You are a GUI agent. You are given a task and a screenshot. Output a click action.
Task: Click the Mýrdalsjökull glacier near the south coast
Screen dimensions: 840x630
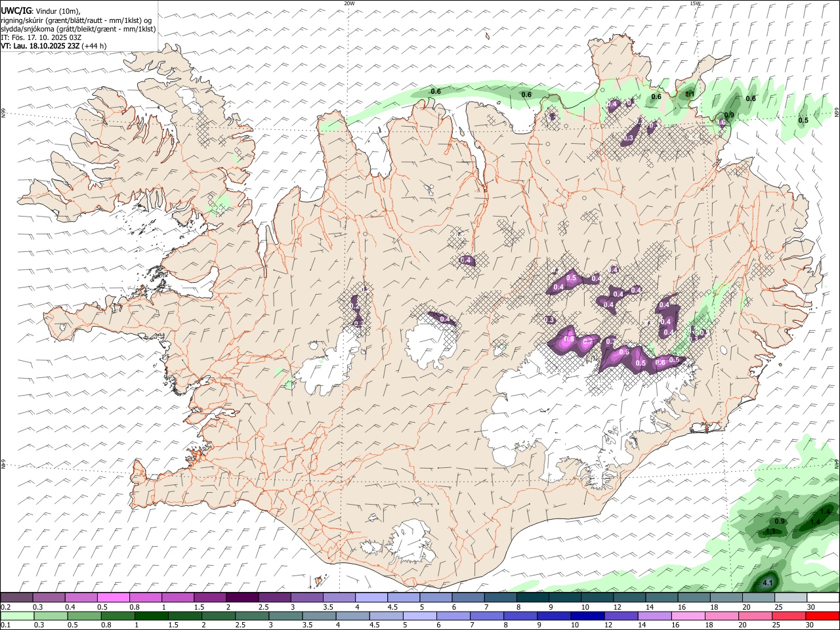(x=410, y=542)
